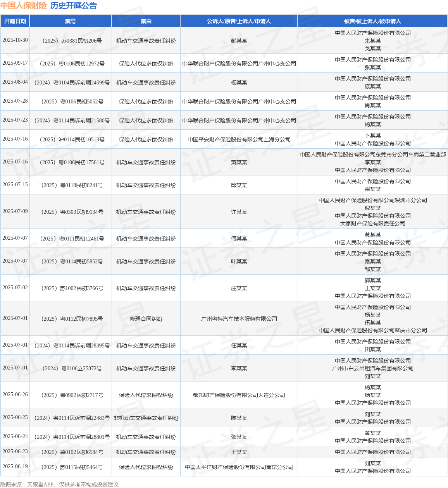Click defendant 中国人民财产保险股份有限公司深圳市分公司
The height and width of the screenshot is (488, 448).
point(373,200)
